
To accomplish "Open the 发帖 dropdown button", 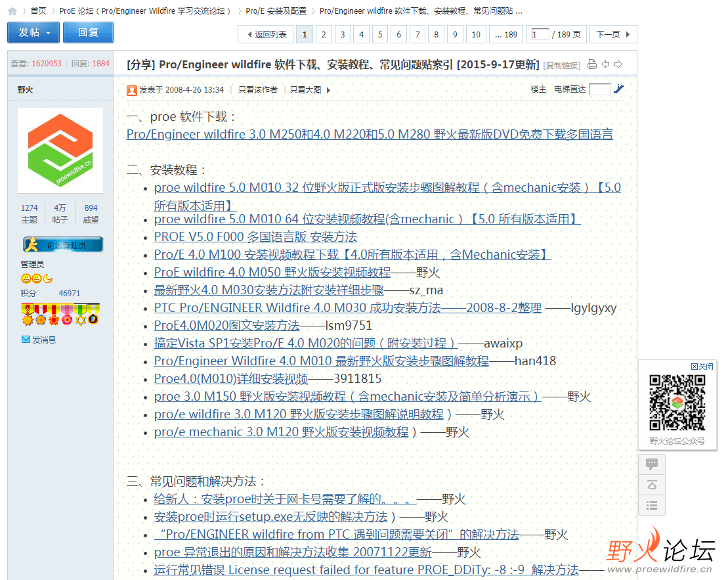I will [x=33, y=33].
